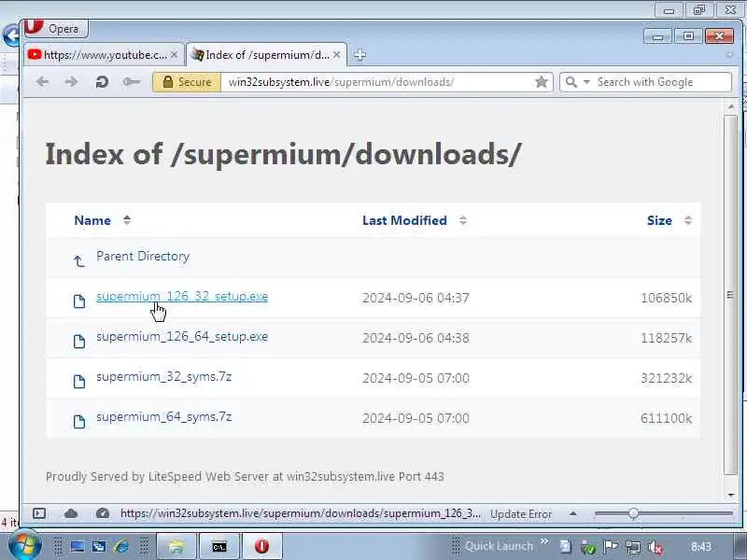Click the 611100k size value

point(666,418)
